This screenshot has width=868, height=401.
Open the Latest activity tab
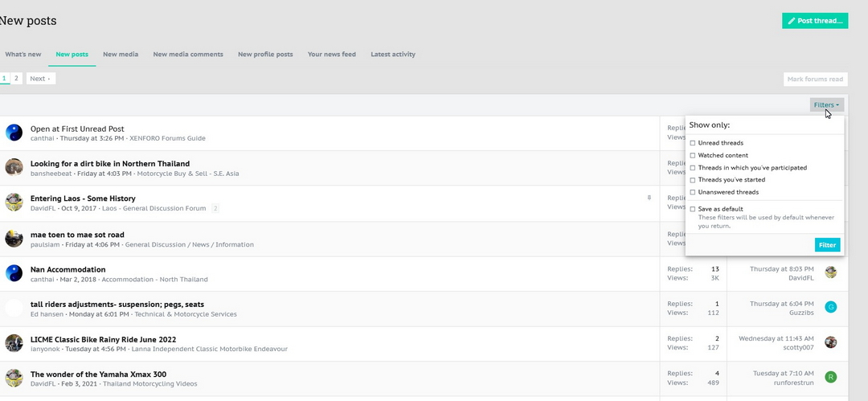393,55
